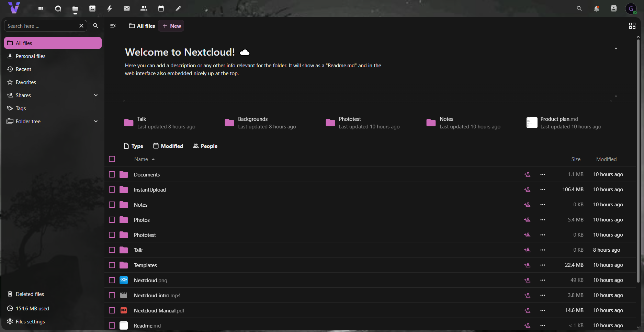This screenshot has height=332, width=644.
Task: Switch to grid view
Action: [632, 26]
